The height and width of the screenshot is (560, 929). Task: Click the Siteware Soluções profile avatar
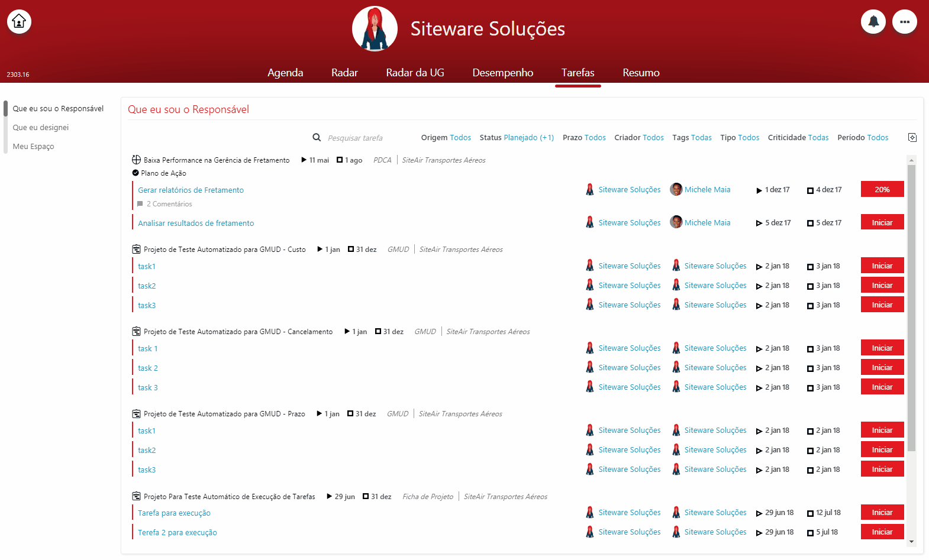375,28
